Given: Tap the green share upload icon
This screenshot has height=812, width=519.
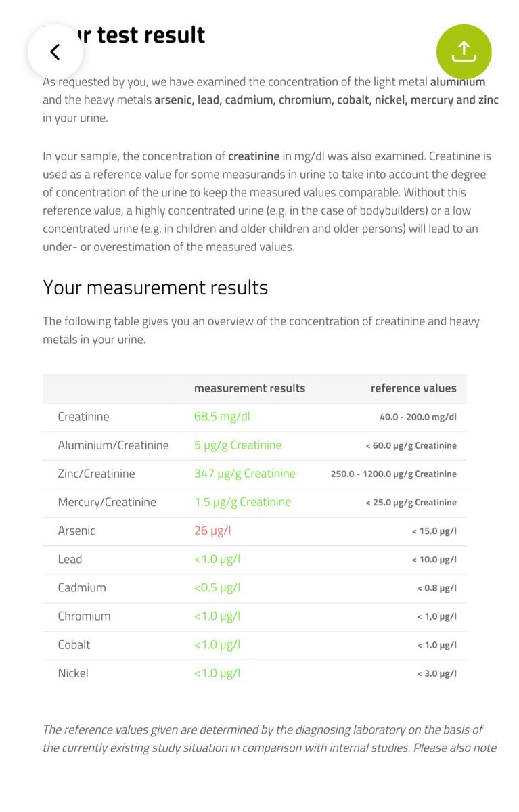Looking at the screenshot, I should [464, 52].
